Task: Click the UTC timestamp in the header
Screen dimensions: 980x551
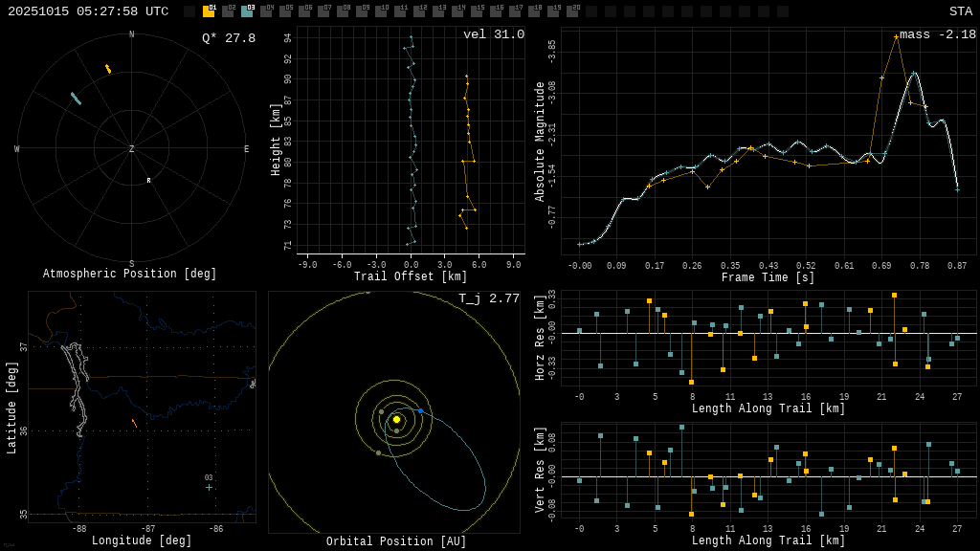Action: [88, 11]
